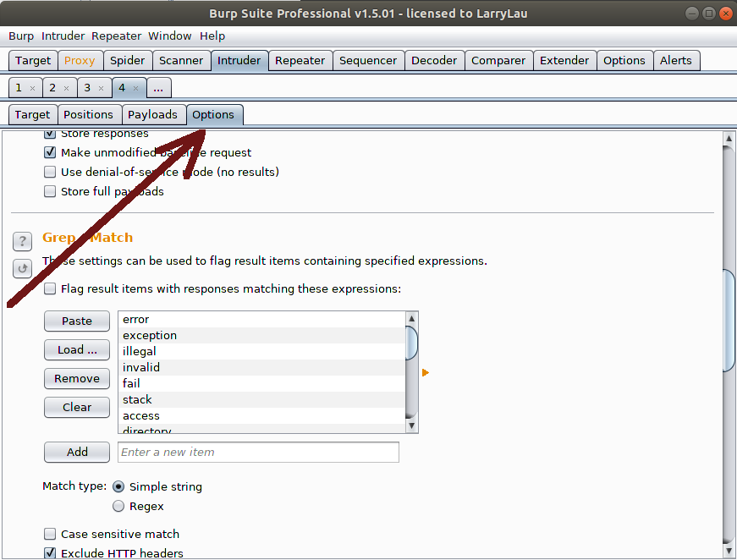Open the Help menu
This screenshot has height=560, width=737.
[212, 36]
